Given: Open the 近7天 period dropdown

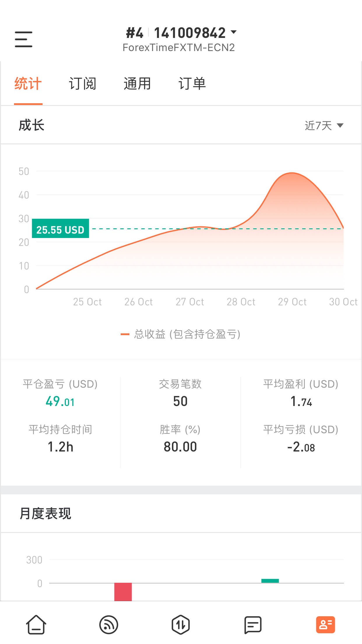Looking at the screenshot, I should tap(324, 126).
